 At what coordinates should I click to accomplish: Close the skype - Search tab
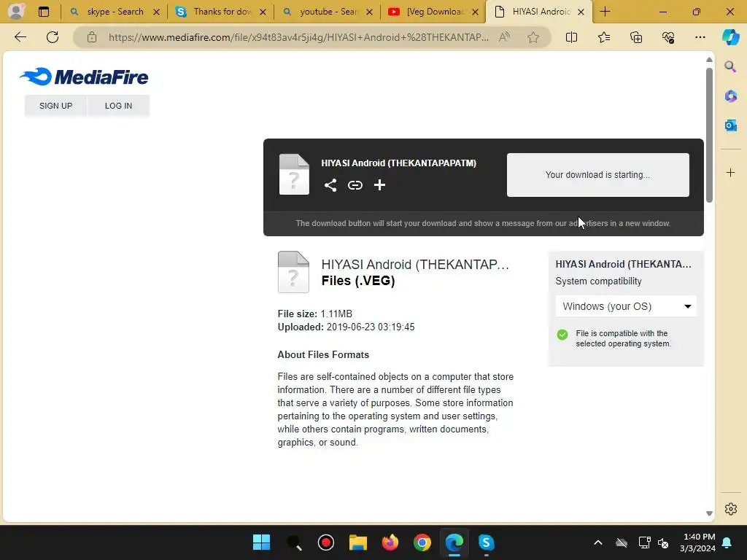(x=156, y=12)
